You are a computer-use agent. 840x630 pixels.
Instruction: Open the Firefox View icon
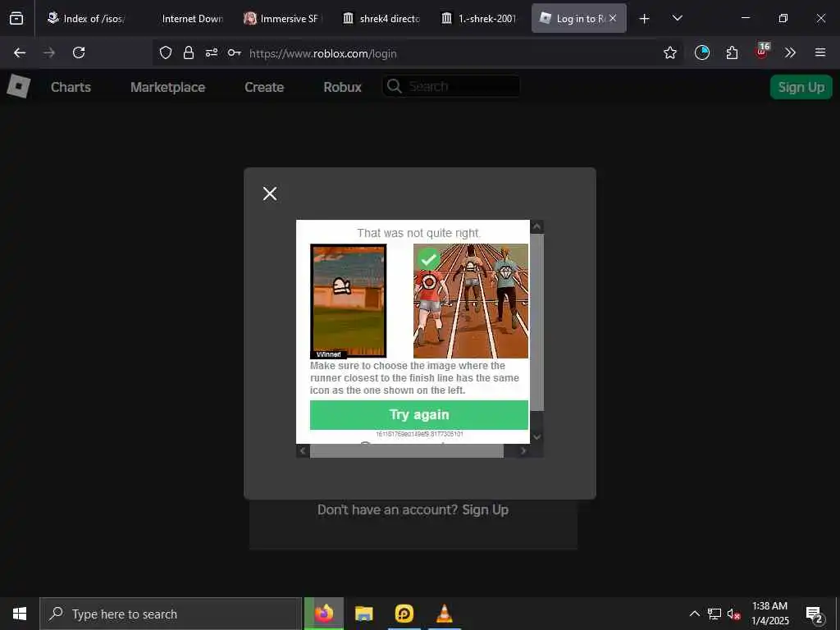(16, 18)
